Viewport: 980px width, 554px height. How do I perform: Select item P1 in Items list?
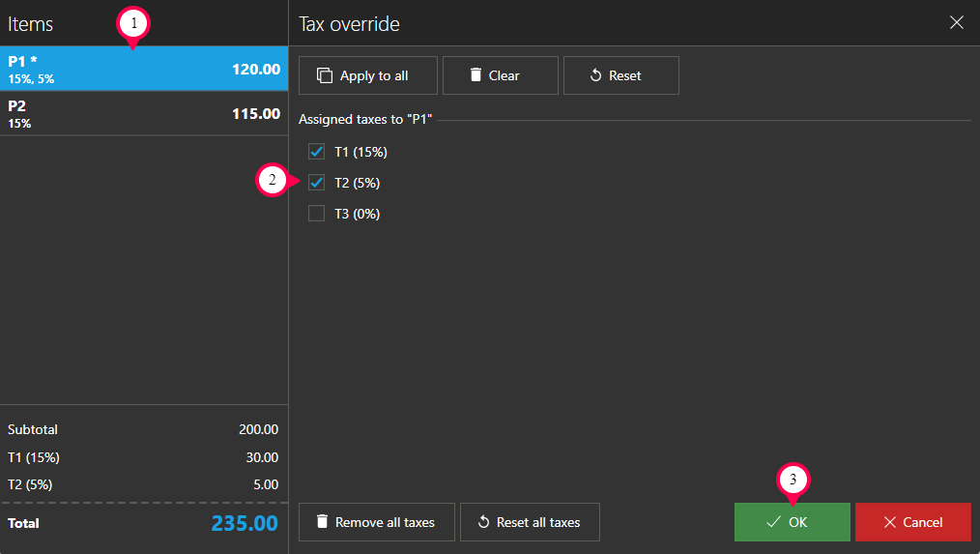(x=144, y=68)
